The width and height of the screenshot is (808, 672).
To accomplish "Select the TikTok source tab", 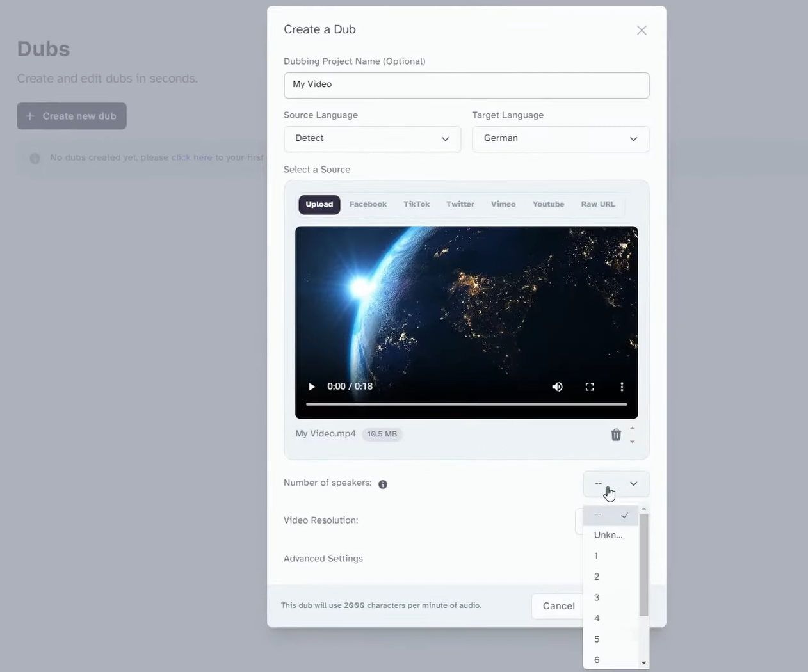I will tap(416, 204).
